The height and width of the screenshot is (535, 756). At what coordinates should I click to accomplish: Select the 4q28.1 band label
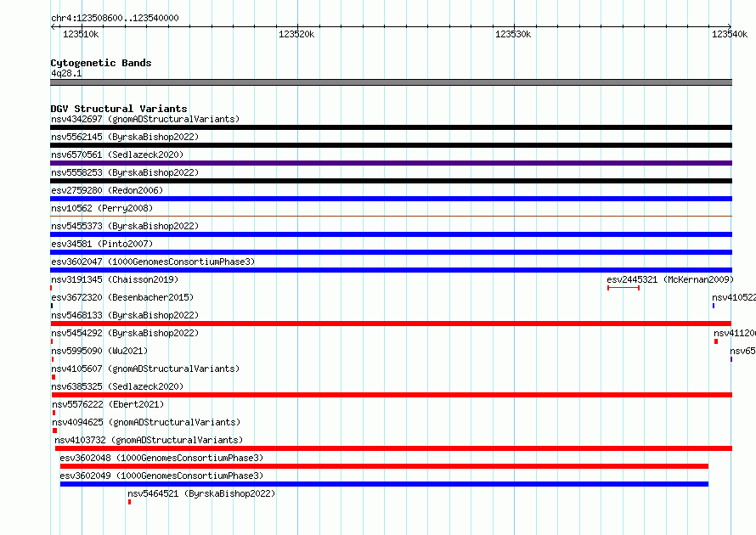[66, 73]
